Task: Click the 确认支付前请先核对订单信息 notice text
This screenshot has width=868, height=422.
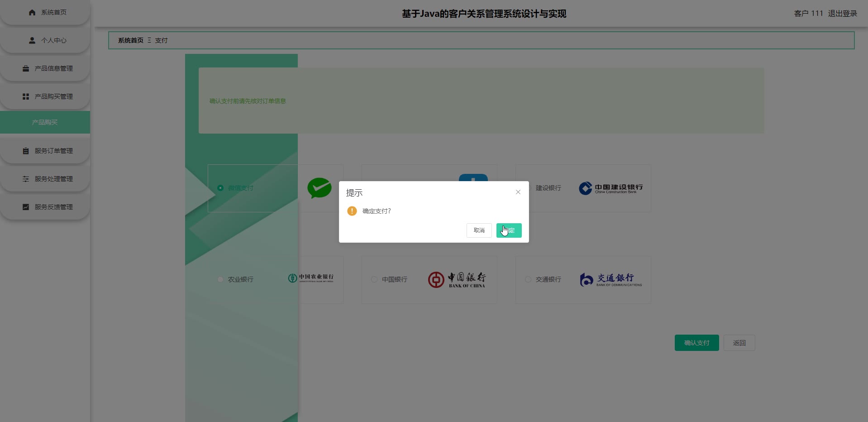Action: (248, 101)
